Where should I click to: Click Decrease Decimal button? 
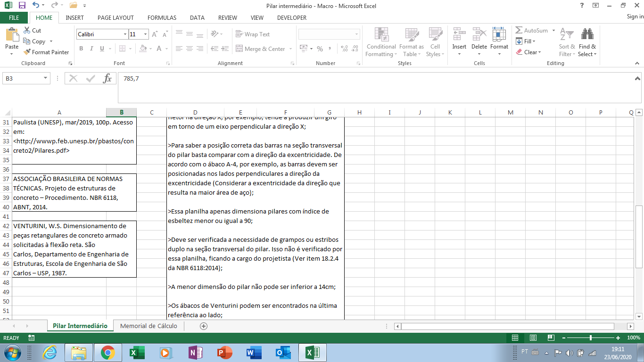[355, 49]
